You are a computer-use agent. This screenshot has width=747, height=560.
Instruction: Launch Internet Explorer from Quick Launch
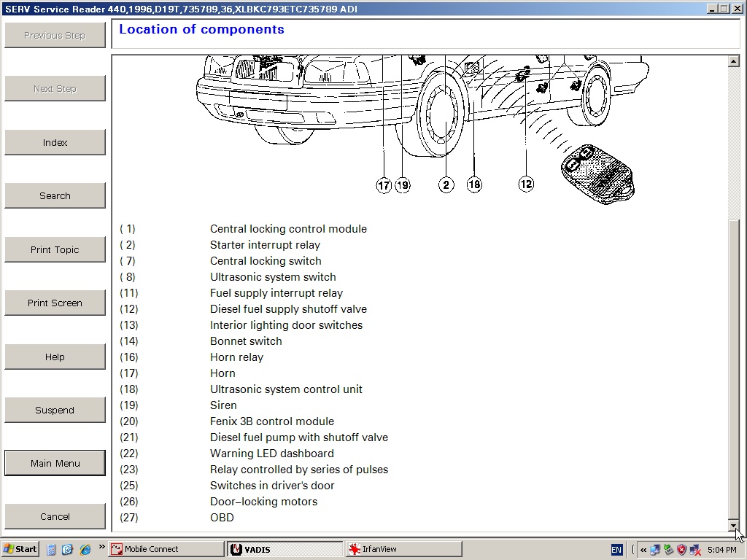[x=85, y=550]
